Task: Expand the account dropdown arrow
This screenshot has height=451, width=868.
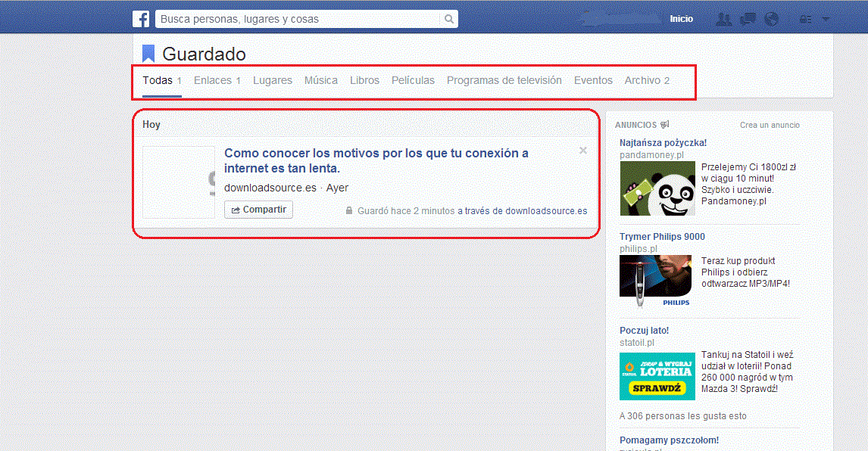Action: tap(826, 20)
